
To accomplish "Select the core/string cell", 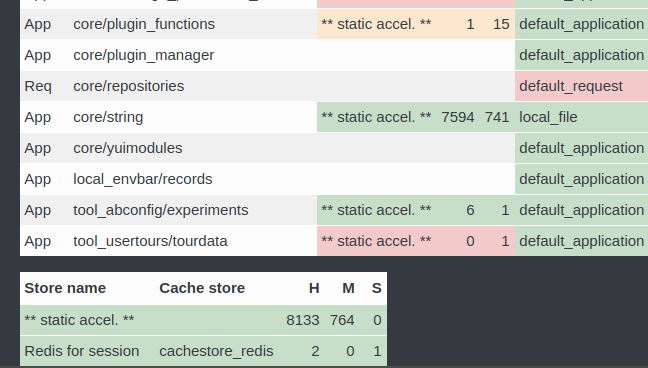I will 108,117.
